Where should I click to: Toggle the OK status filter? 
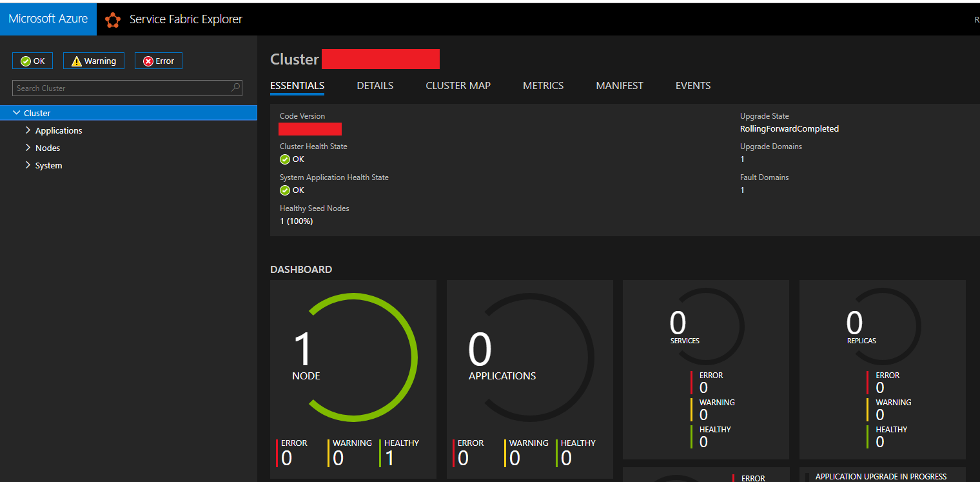[32, 60]
